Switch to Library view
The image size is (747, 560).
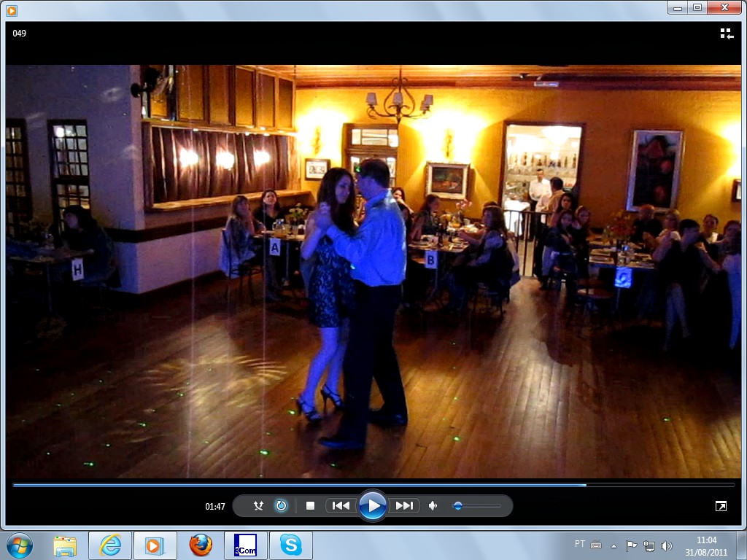pos(726,34)
